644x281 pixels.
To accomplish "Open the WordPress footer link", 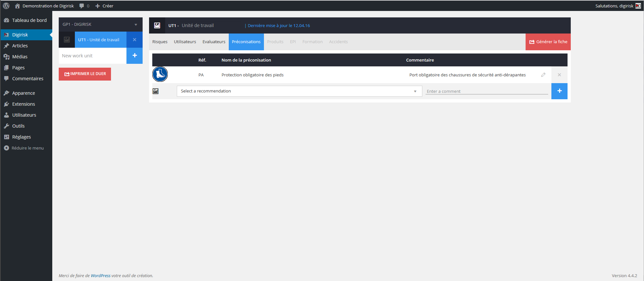I will click(x=101, y=276).
